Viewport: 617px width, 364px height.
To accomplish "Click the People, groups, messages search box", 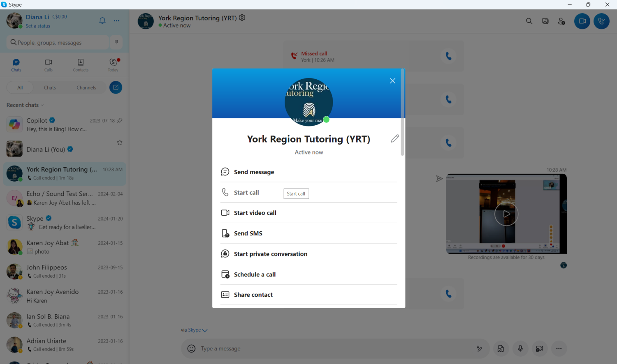I will click(58, 42).
